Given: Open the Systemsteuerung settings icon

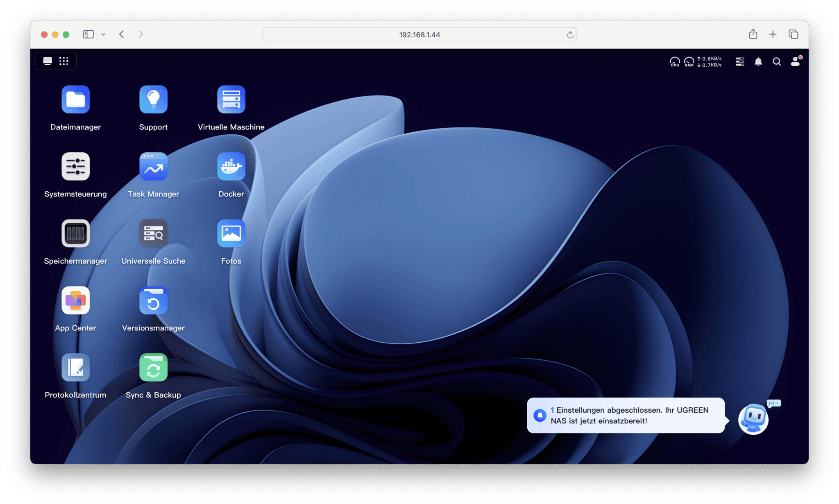Looking at the screenshot, I should (75, 166).
